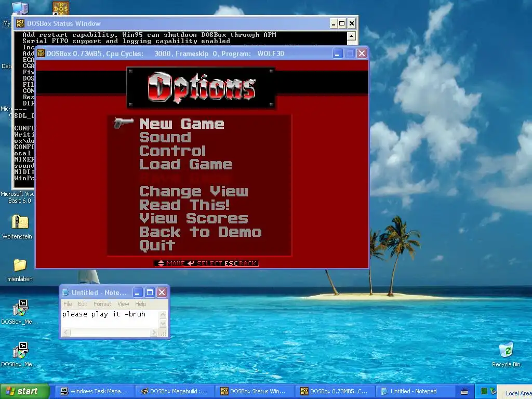Image resolution: width=532 pixels, height=399 pixels.
Task: Click Notepad title bar icon
Action: (65, 292)
